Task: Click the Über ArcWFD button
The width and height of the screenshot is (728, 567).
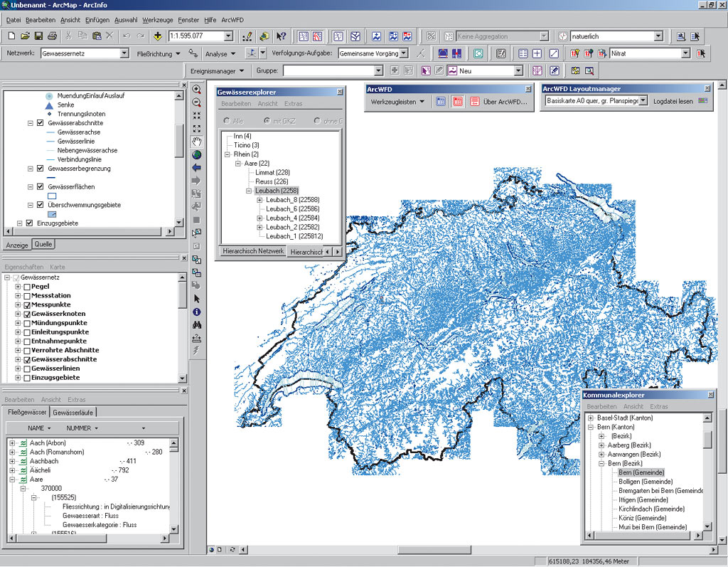Action: (506, 102)
